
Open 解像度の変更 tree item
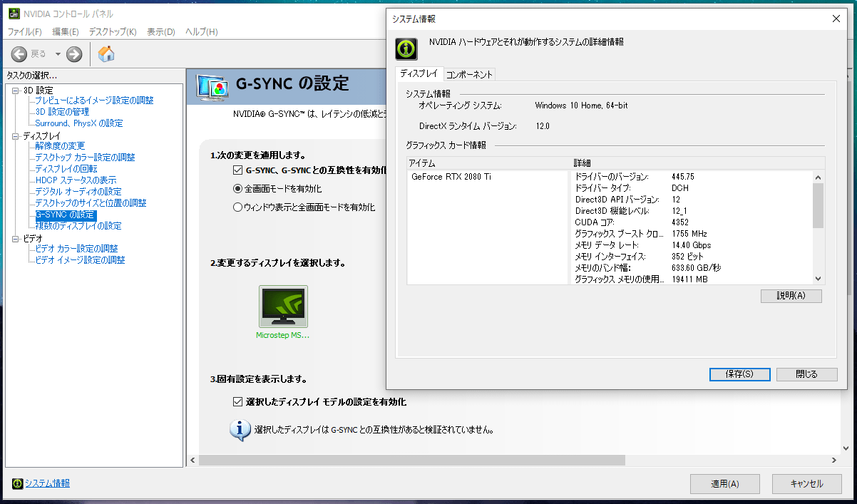(x=60, y=146)
